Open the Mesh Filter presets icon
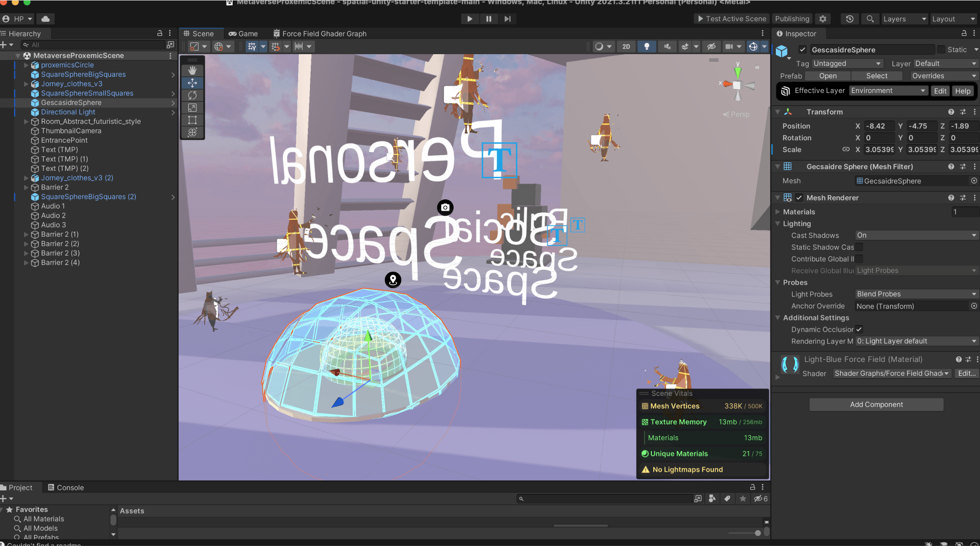 pyautogui.click(x=963, y=166)
